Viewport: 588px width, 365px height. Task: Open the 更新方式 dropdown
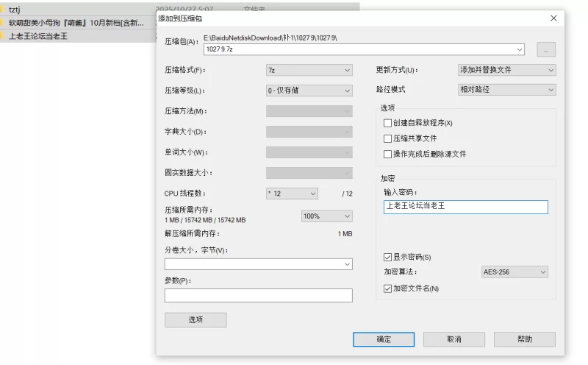click(506, 70)
